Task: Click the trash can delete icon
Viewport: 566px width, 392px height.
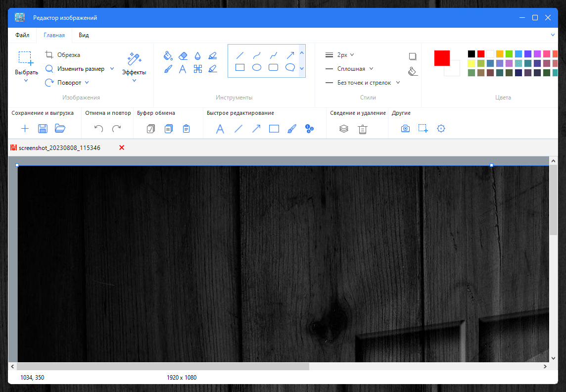Action: click(363, 129)
